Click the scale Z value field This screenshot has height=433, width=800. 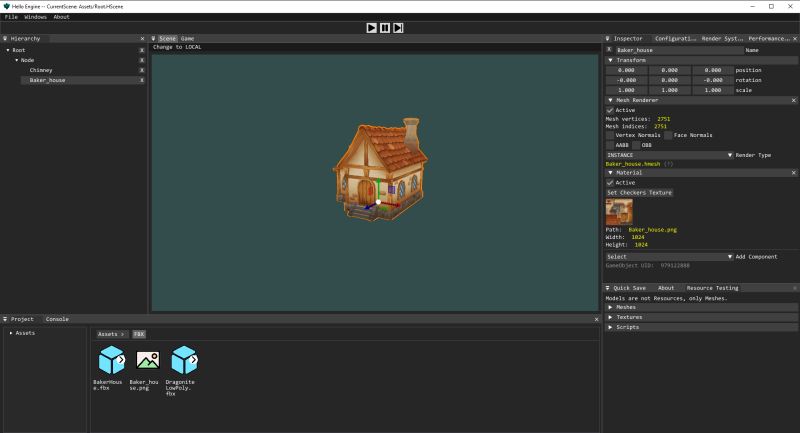pyautogui.click(x=713, y=90)
